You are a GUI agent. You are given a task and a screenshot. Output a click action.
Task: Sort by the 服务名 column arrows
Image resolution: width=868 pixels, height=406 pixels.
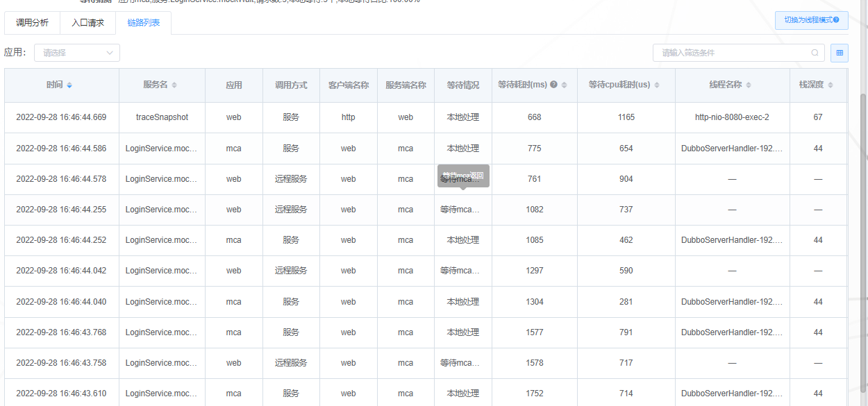point(174,85)
